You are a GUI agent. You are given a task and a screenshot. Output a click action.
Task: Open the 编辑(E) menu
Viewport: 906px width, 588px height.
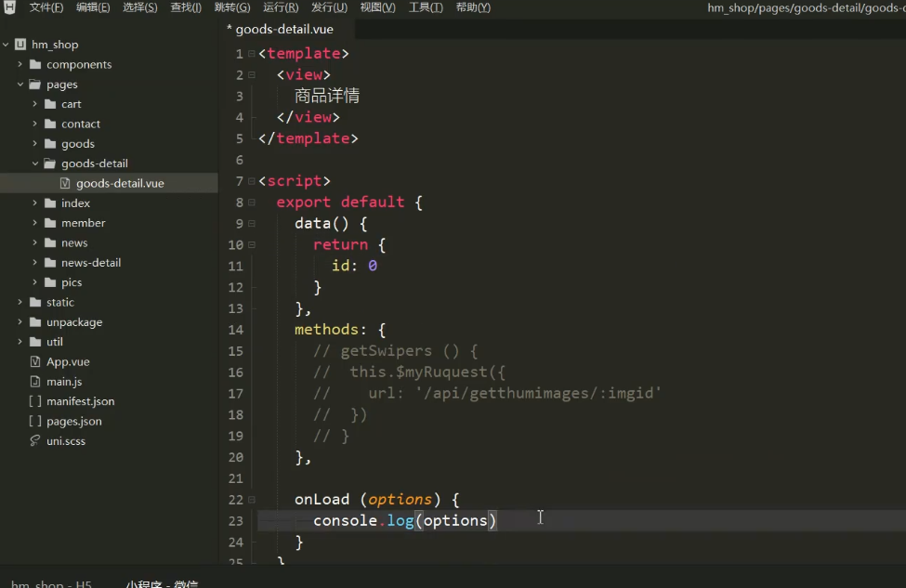point(93,7)
